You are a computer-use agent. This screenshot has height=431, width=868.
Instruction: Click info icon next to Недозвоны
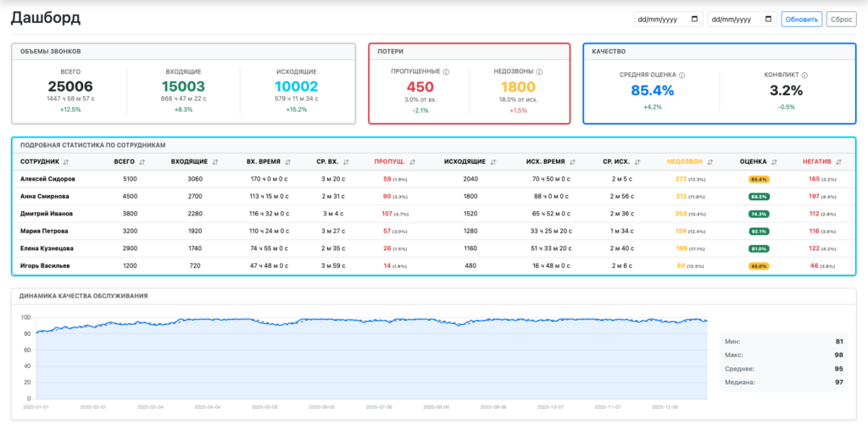(539, 72)
